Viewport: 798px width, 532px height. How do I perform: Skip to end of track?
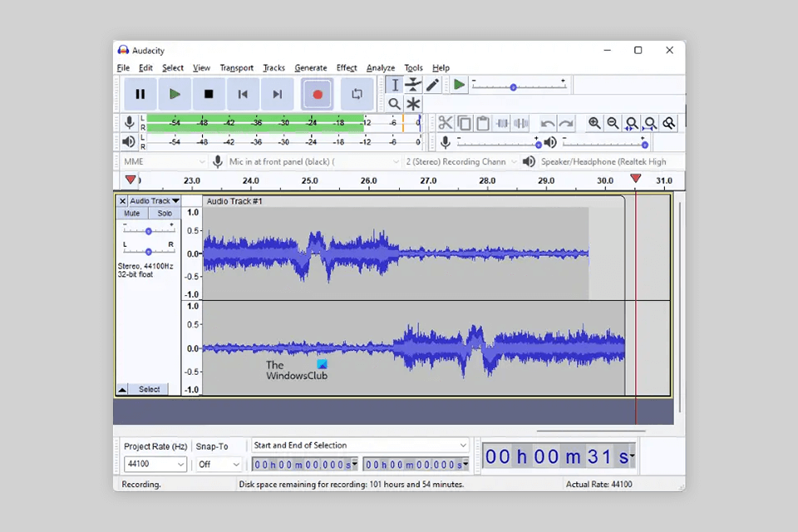[x=278, y=94]
